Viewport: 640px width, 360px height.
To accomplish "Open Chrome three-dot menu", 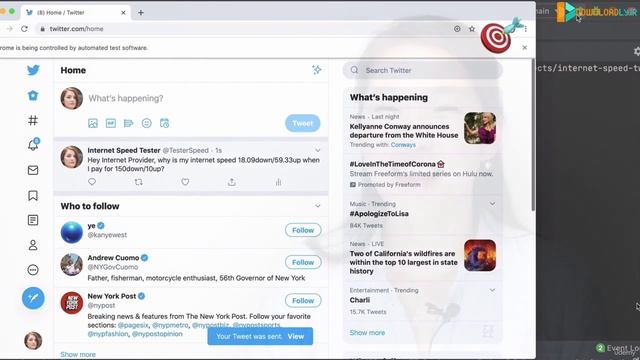I will [526, 29].
